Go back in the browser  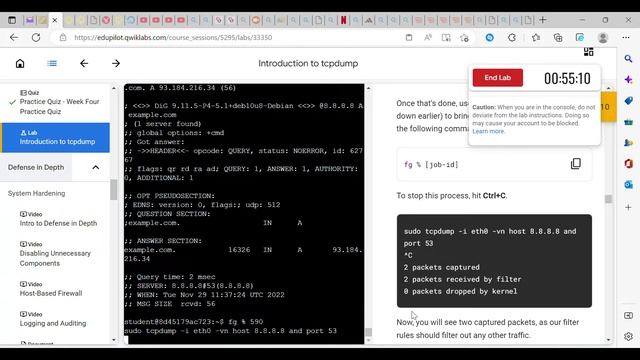pyautogui.click(x=14, y=38)
